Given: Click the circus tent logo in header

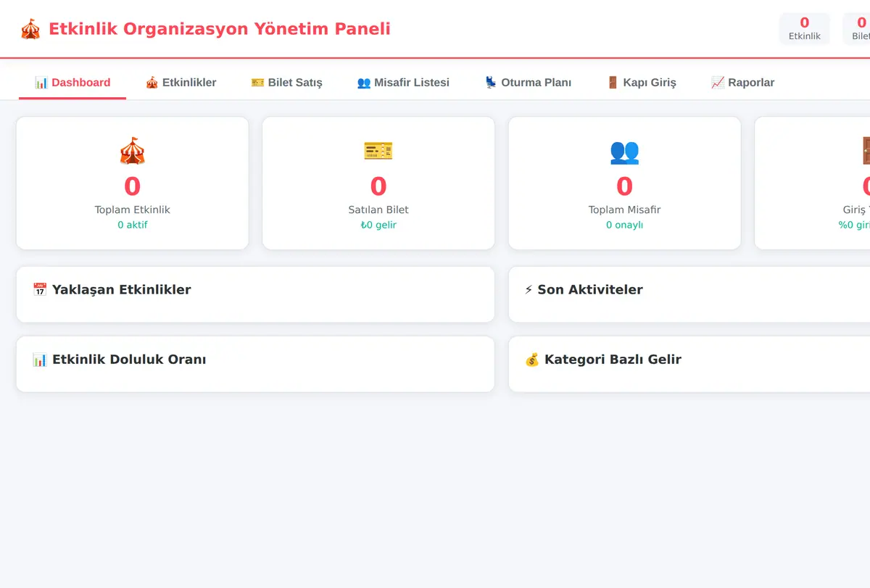Looking at the screenshot, I should tap(30, 29).
